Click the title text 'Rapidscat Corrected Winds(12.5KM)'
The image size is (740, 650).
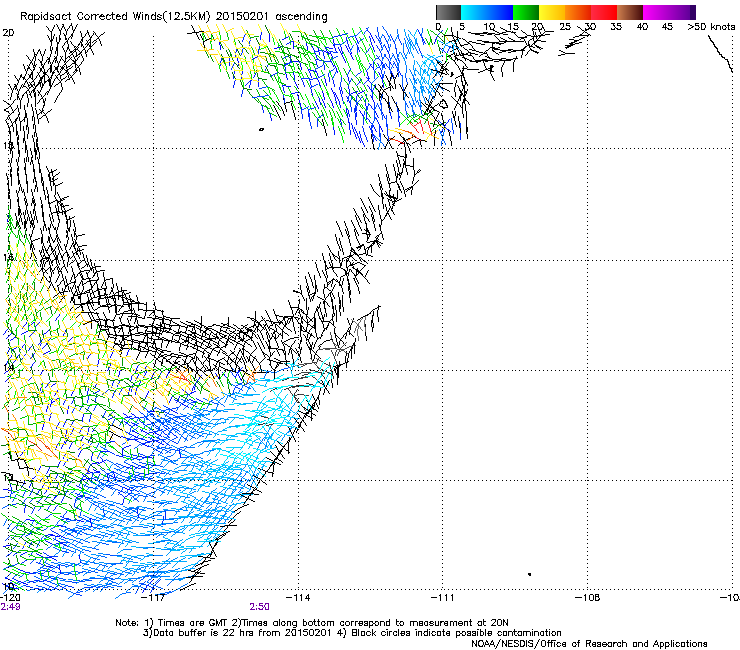115,17
